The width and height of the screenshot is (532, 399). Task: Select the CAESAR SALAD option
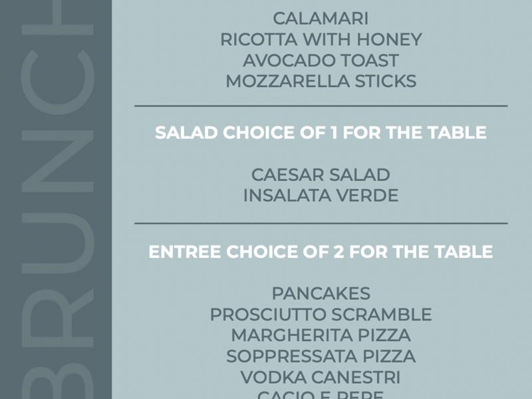321,175
